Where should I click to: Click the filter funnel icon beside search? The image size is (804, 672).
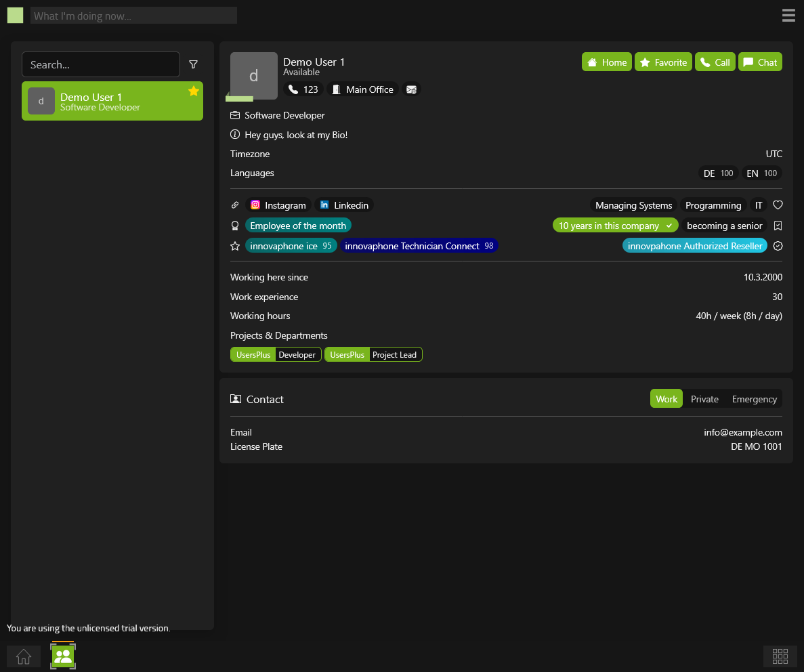[x=194, y=64]
